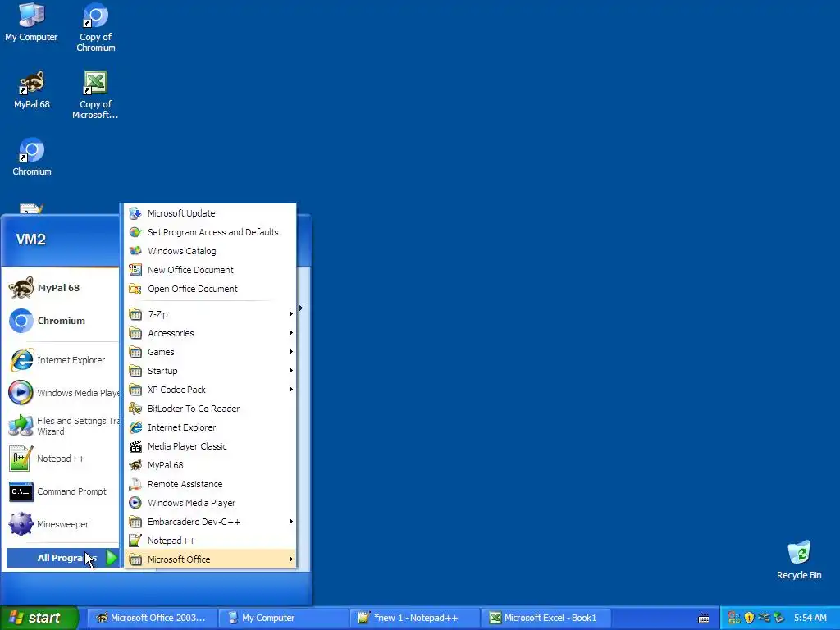Open BitLocker To Go Reader

[211, 409]
